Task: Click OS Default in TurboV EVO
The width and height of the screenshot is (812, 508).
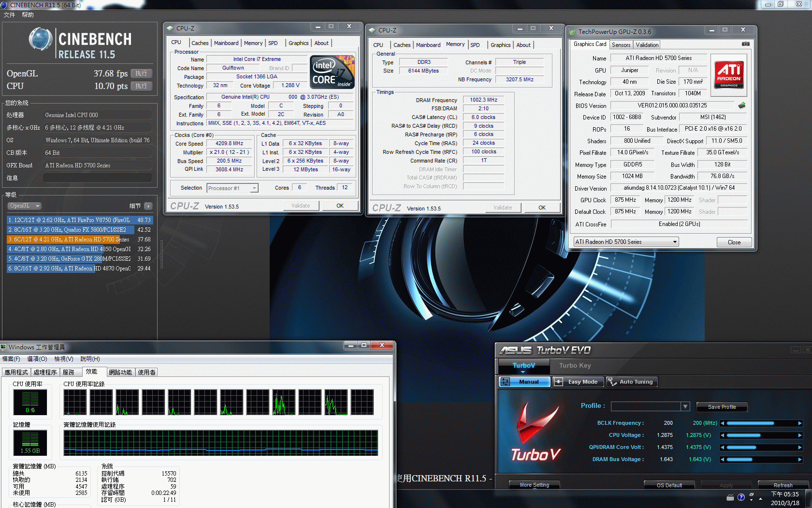Action: [x=669, y=485]
